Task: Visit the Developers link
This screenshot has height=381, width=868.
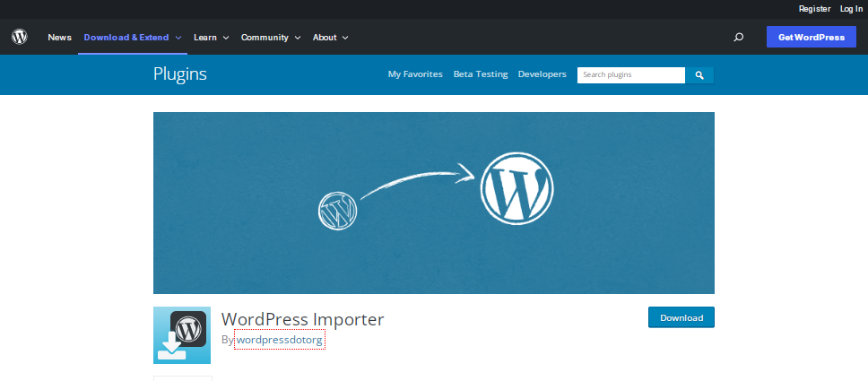Action: click(x=542, y=74)
